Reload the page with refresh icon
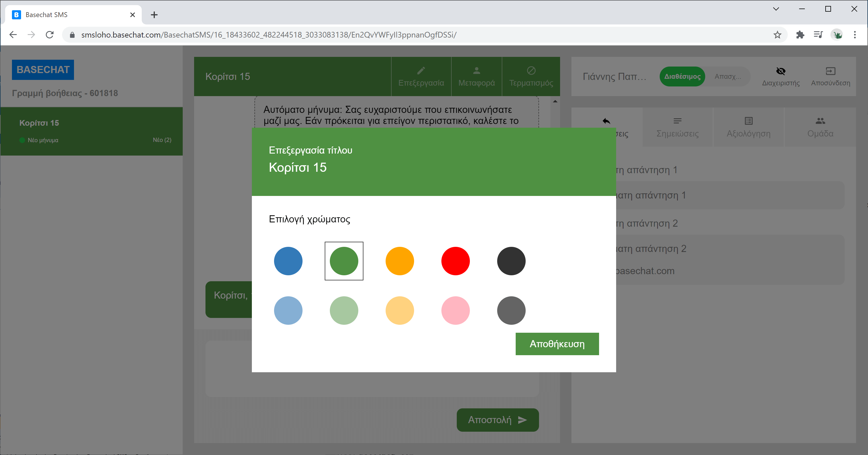This screenshot has width=868, height=455. coord(50,35)
